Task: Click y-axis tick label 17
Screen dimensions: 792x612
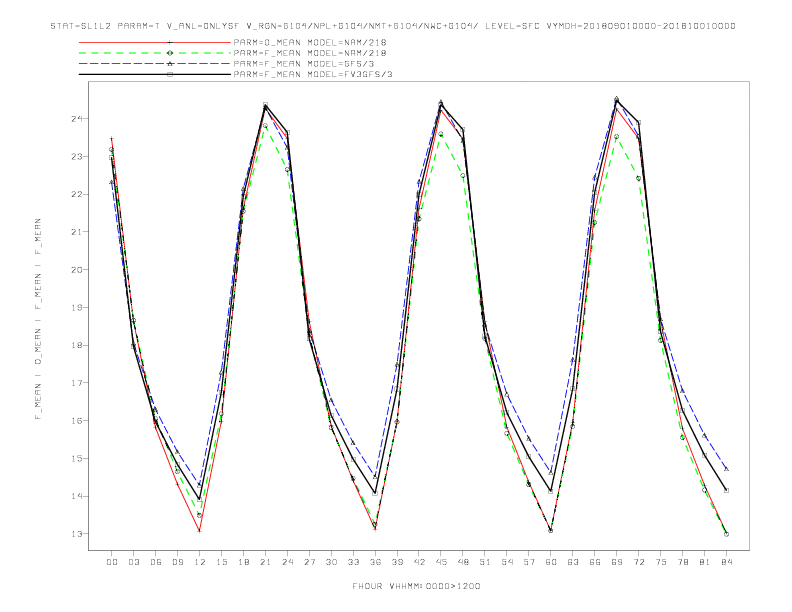Action: (x=78, y=383)
